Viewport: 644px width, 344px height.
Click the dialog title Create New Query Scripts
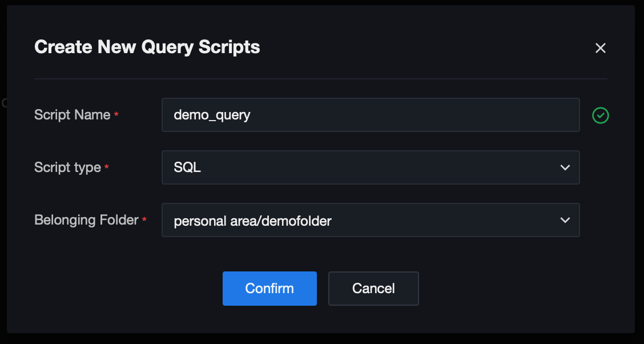pyautogui.click(x=147, y=47)
